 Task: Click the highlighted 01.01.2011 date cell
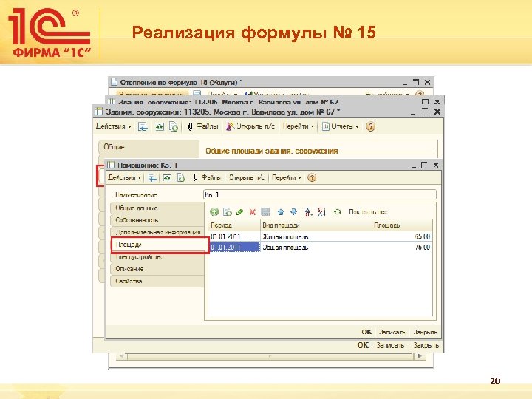[x=234, y=248]
